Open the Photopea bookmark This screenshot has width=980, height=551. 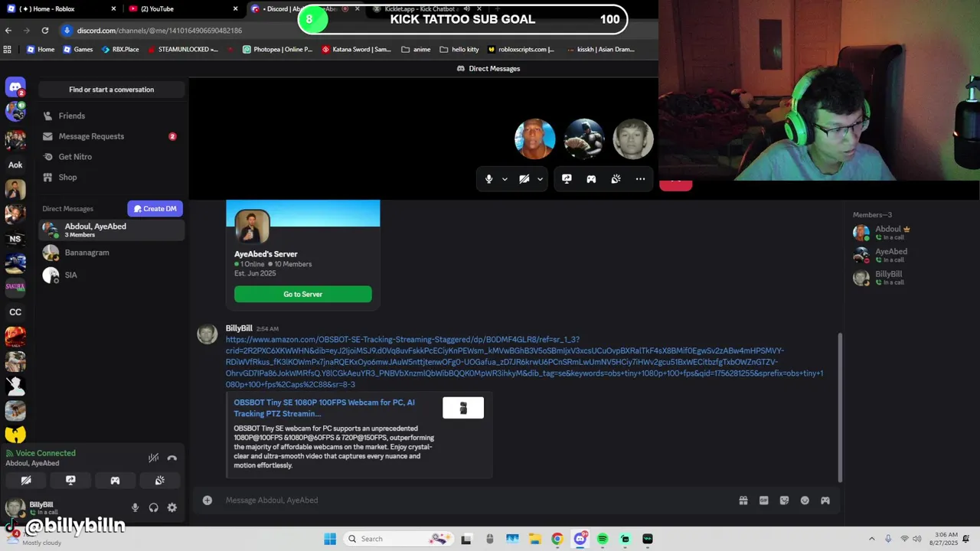[x=277, y=50]
